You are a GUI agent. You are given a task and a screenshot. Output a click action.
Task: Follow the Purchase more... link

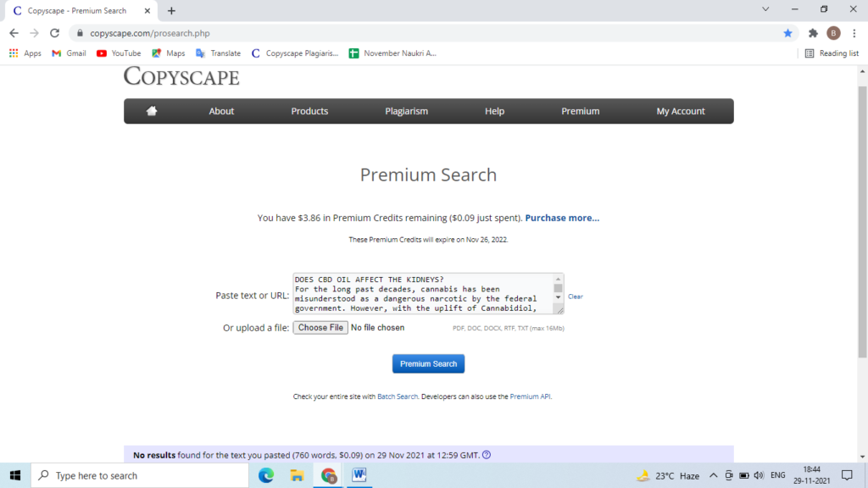click(562, 218)
